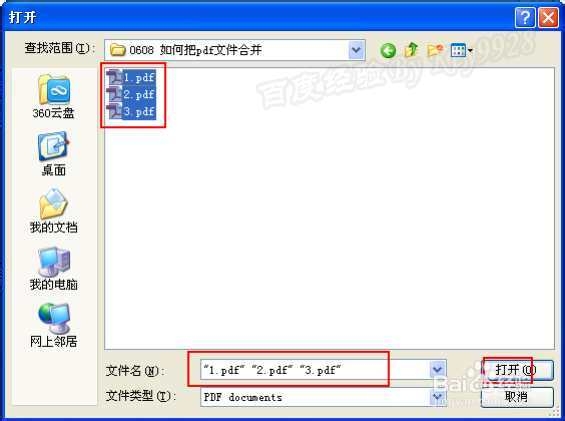Open 我的文档 in the places bar

click(53, 211)
